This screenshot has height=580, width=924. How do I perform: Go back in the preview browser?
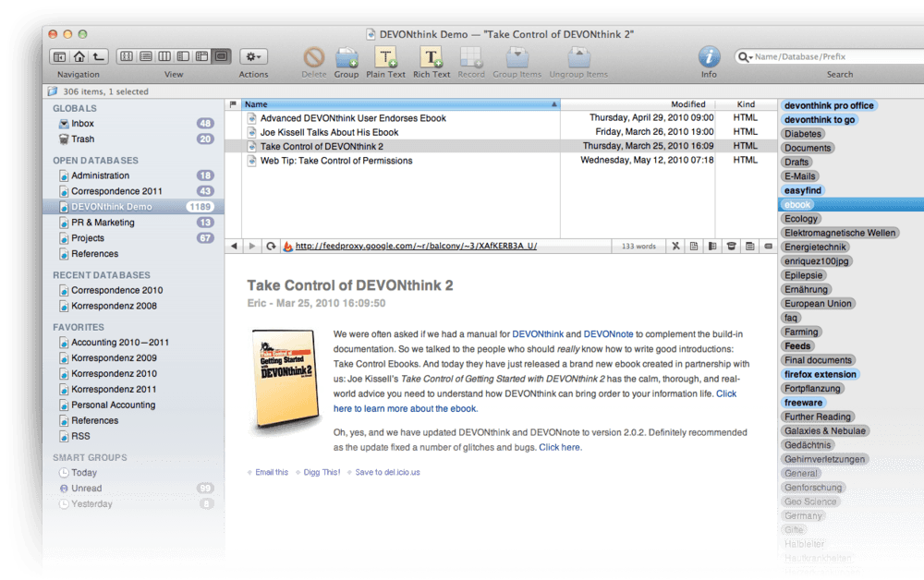234,247
